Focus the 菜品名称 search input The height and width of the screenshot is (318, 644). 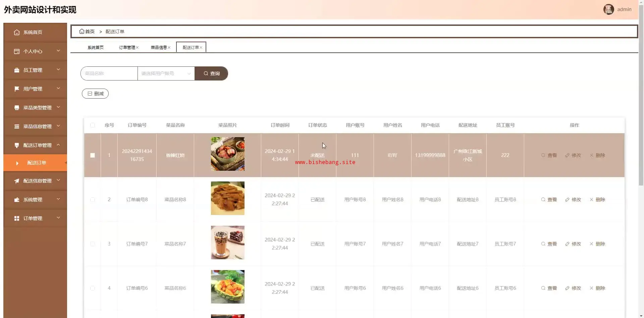pyautogui.click(x=109, y=73)
